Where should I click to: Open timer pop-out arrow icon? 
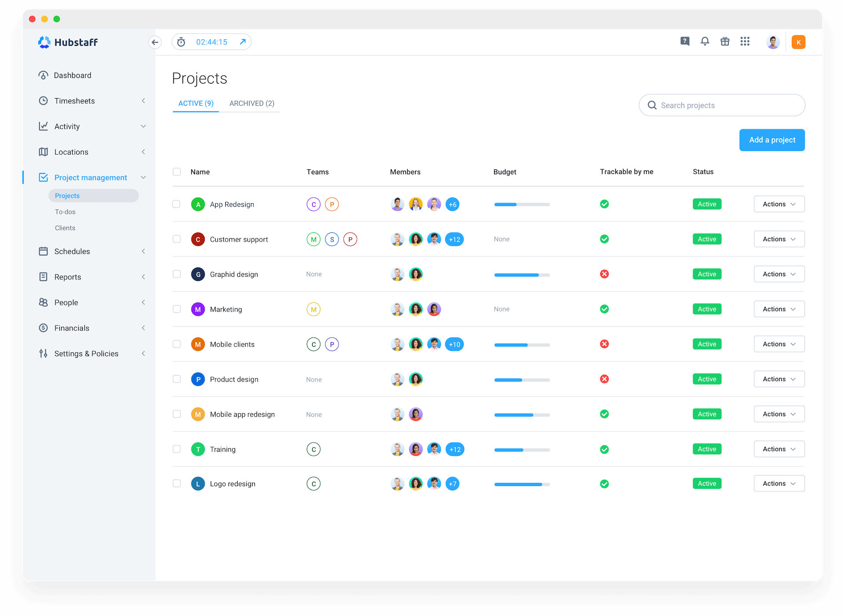pos(242,42)
